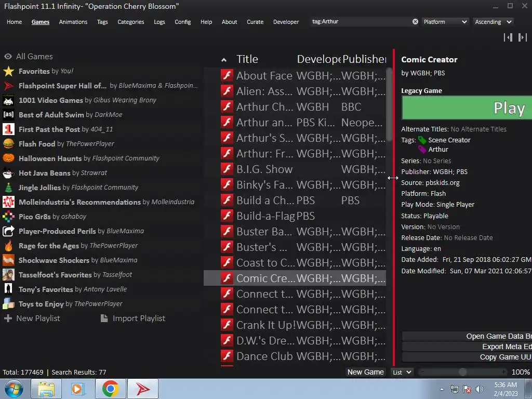Click the Best of Adult Swim [as] icon

8,114
